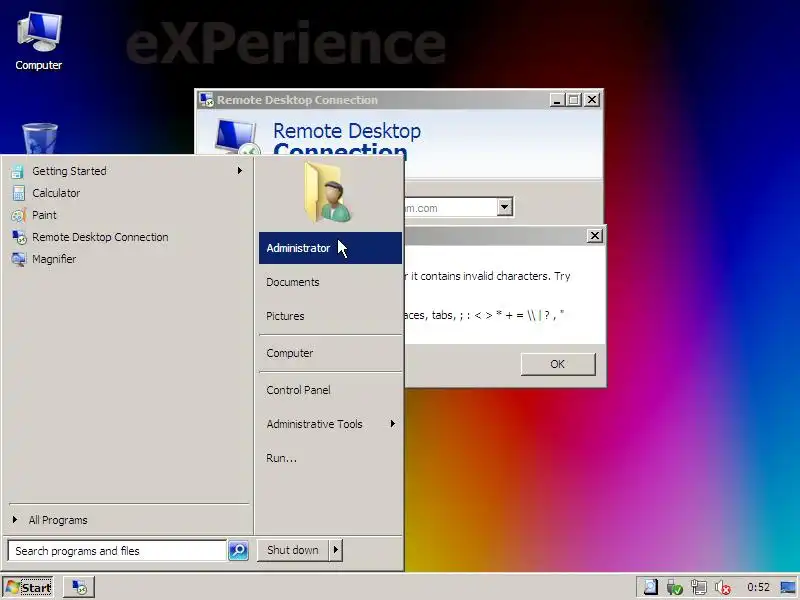The width and height of the screenshot is (800, 600).
Task: Close the error message dialog
Action: pos(595,236)
